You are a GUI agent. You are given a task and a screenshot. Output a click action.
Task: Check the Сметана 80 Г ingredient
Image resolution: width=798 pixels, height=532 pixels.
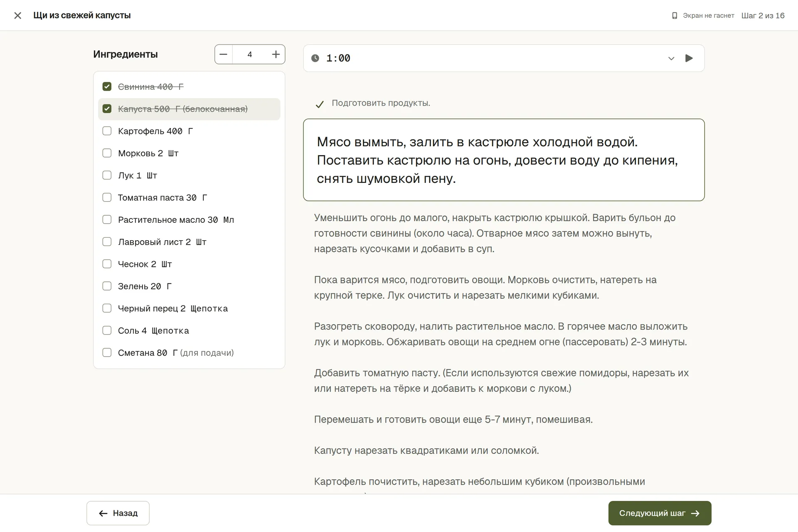[107, 352]
